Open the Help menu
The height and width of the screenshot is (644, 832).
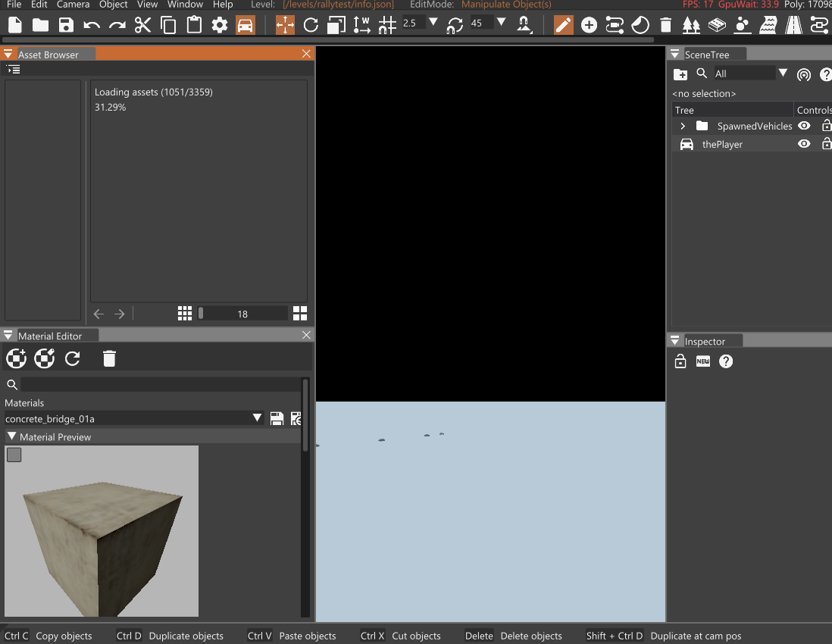[223, 5]
